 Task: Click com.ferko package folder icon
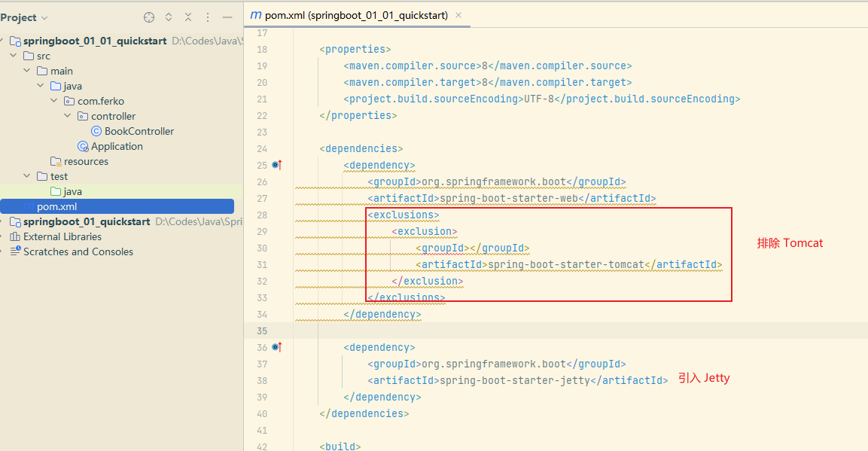[69, 101]
